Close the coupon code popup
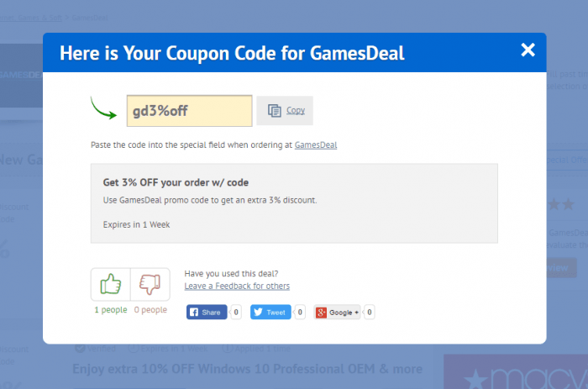This screenshot has height=389, width=588. tap(528, 50)
